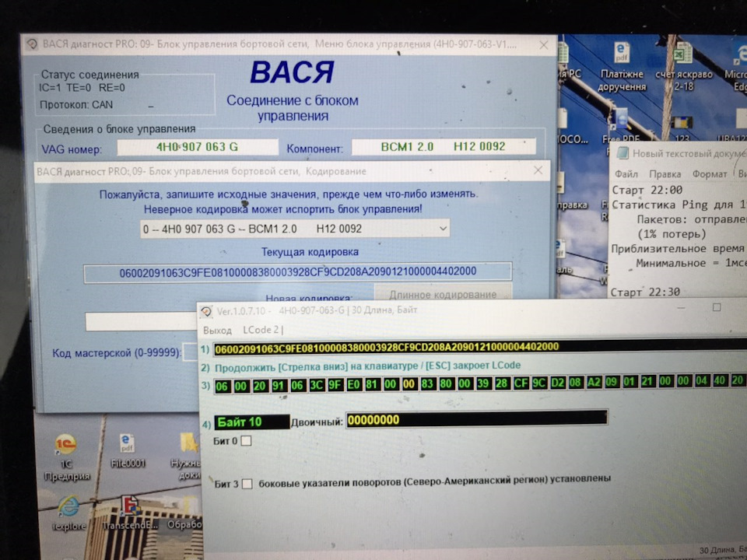Select byte cell CF
The image size is (747, 560).
[521, 383]
